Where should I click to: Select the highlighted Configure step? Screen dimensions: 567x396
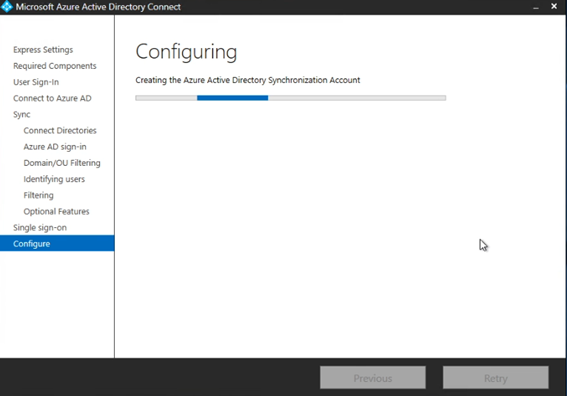click(57, 243)
